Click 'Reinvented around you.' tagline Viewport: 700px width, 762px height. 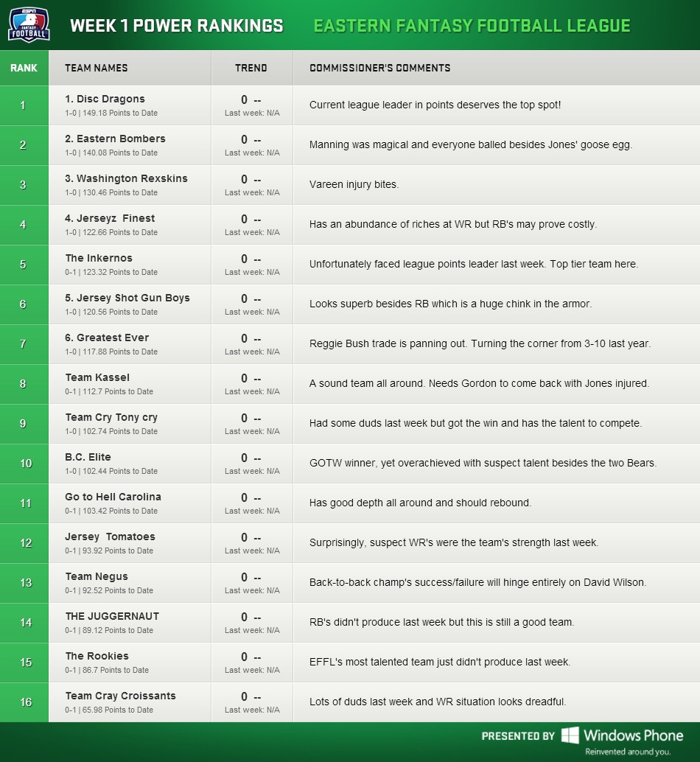[x=628, y=752]
